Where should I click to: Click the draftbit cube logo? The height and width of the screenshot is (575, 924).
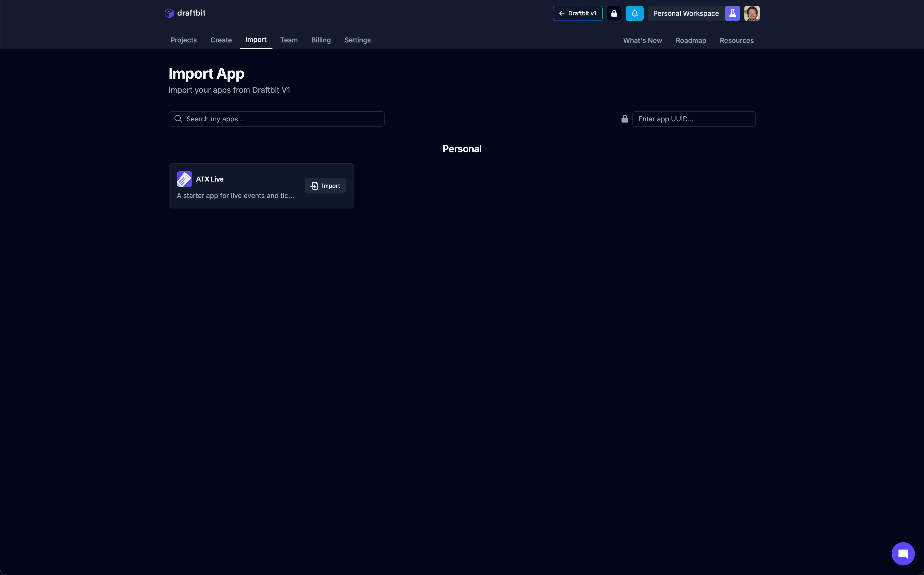169,13
